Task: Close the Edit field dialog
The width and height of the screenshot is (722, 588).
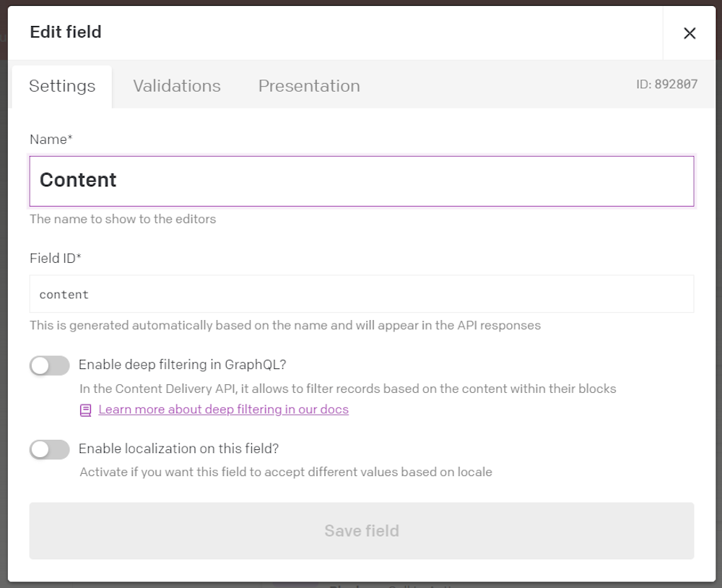Action: (x=690, y=33)
